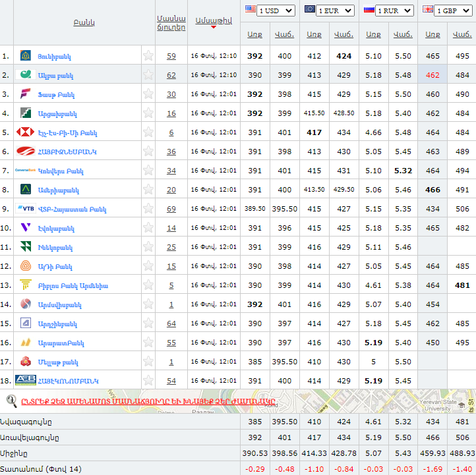The image size is (476, 475).
Task: Sort by the GBP buy rate header
Action: [x=432, y=34]
